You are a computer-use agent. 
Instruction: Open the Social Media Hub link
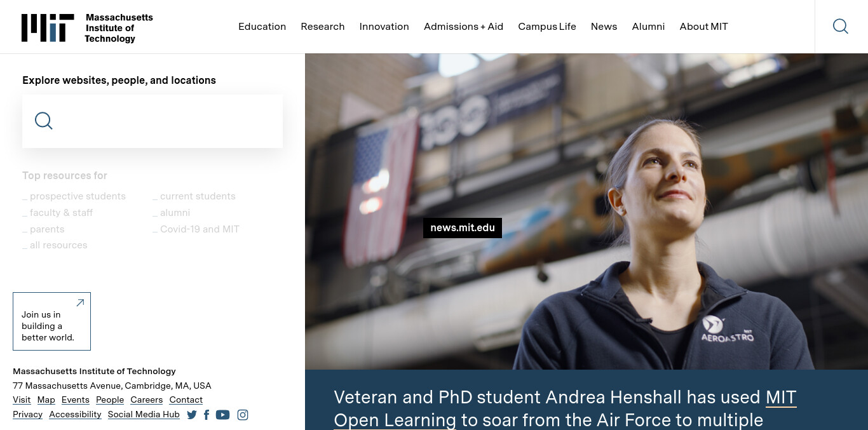pos(144,415)
